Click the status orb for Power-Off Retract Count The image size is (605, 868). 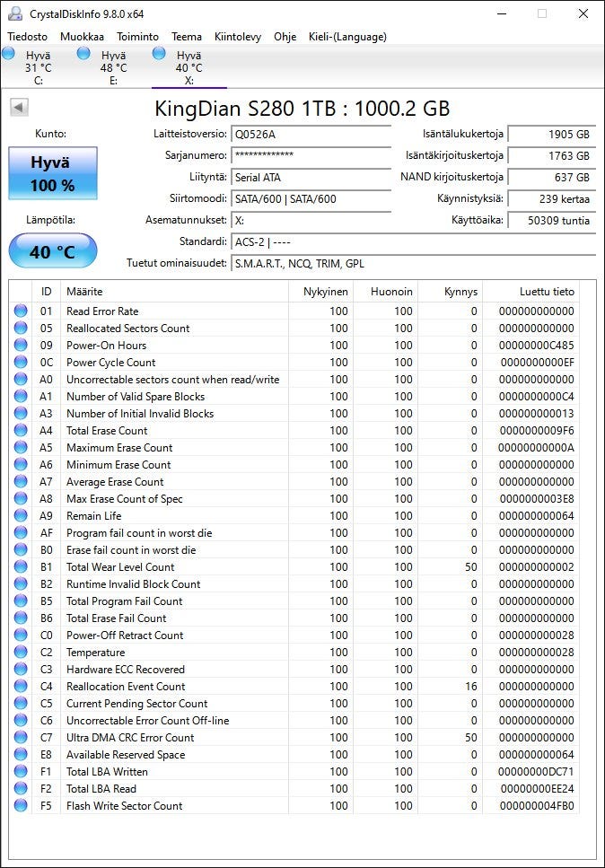tap(21, 635)
